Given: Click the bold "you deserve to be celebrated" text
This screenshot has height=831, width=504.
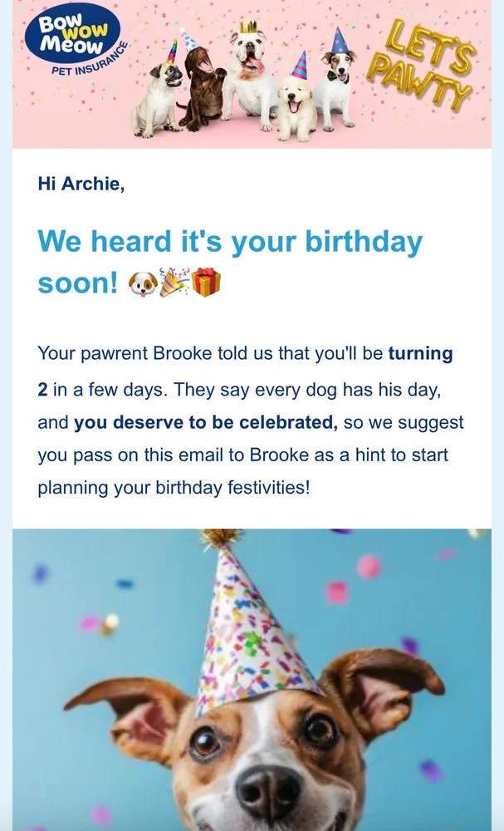Looking at the screenshot, I should tap(206, 422).
